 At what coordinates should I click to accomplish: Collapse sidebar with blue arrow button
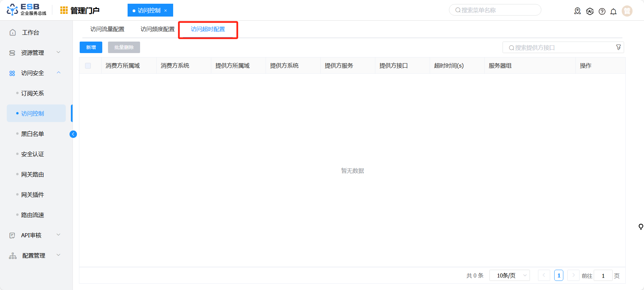(x=73, y=134)
